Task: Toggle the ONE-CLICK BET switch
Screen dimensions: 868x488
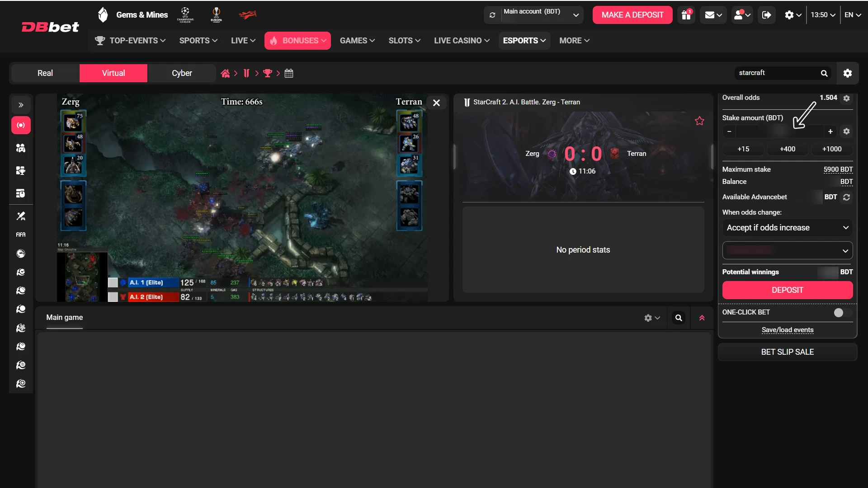Action: tap(843, 313)
